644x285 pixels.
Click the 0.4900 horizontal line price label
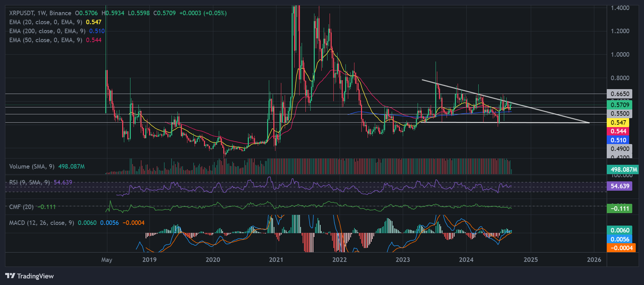[620, 149]
